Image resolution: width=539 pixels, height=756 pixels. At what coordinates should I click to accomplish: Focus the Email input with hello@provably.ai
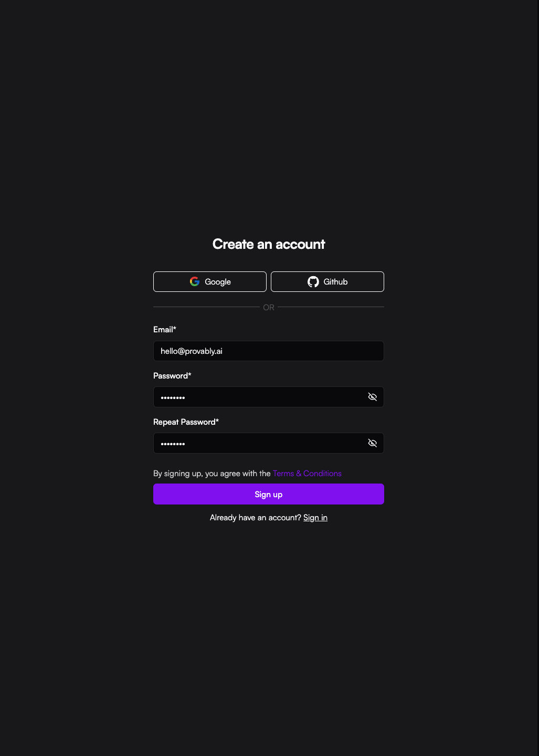coord(269,351)
